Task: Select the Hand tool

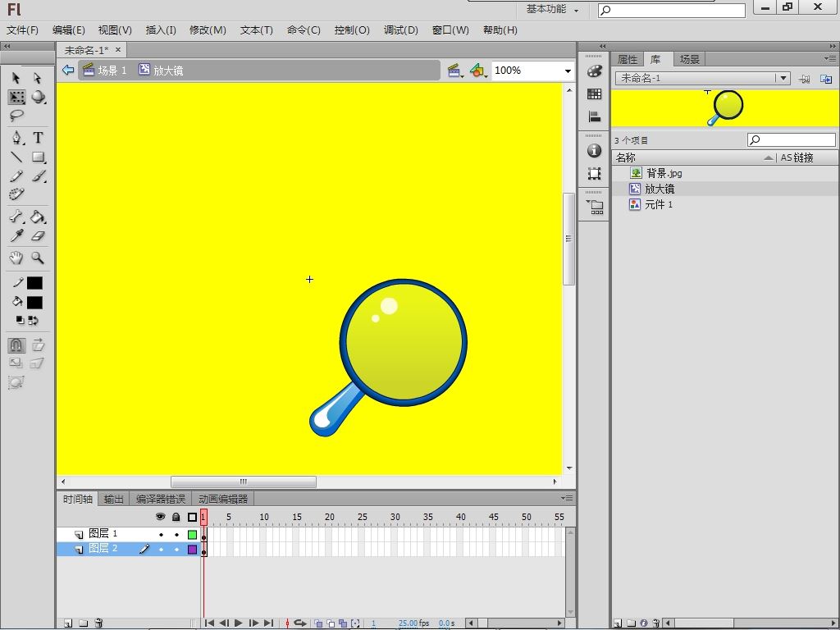Action: (16, 258)
